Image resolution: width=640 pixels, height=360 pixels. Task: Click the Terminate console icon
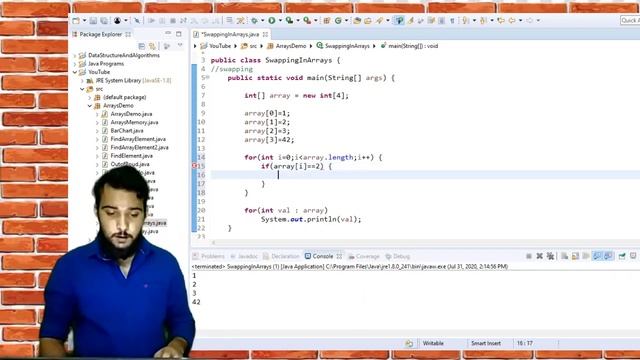(529, 256)
